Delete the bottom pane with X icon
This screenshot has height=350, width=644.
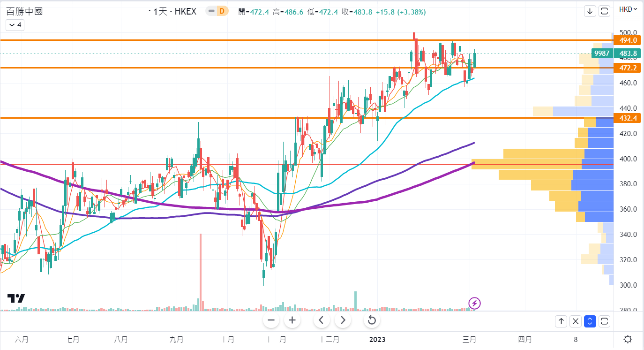pyautogui.click(x=576, y=321)
